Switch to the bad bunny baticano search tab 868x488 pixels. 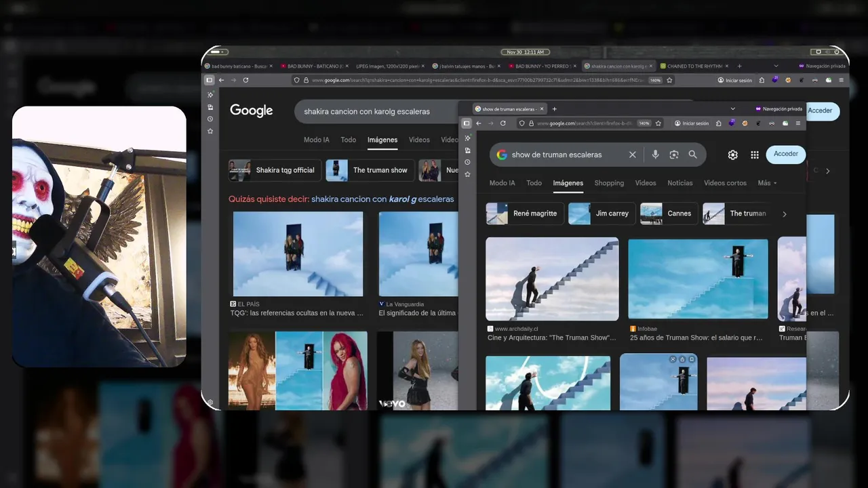point(239,66)
